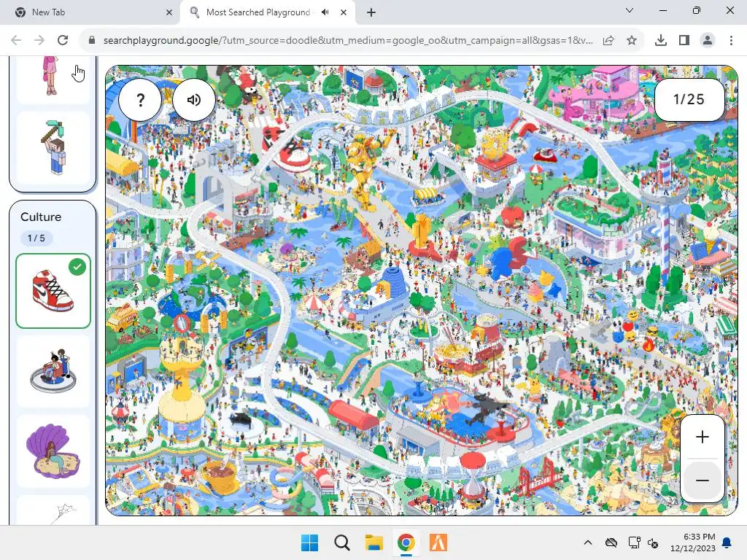Open the notifications bell icon

pyautogui.click(x=727, y=542)
